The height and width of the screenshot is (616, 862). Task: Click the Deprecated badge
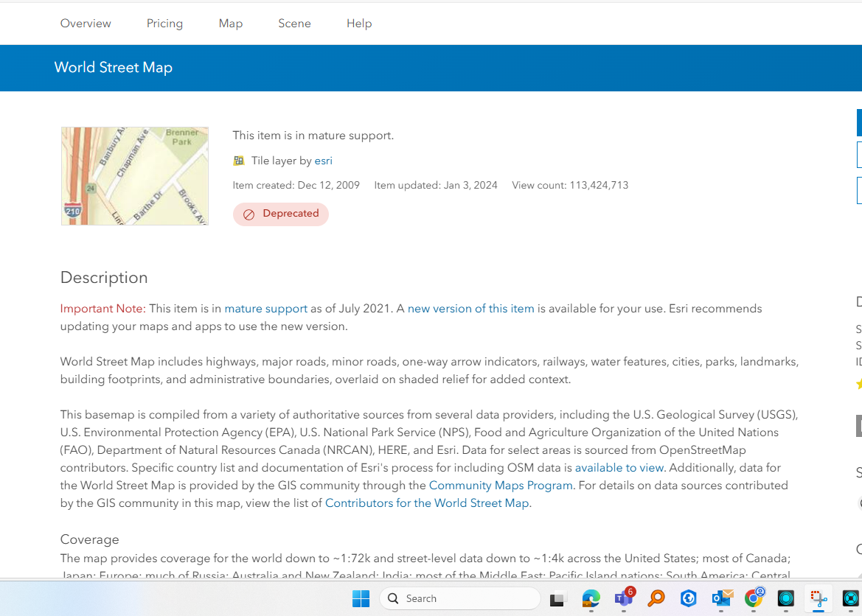(x=281, y=214)
